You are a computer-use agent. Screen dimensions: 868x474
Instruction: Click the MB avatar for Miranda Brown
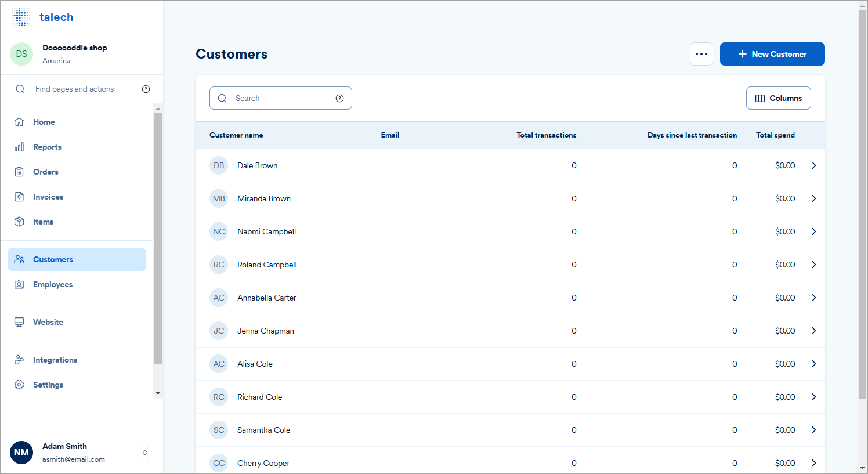[219, 198]
